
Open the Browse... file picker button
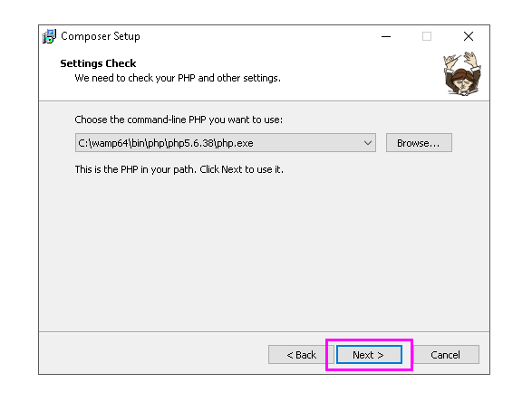tap(419, 143)
